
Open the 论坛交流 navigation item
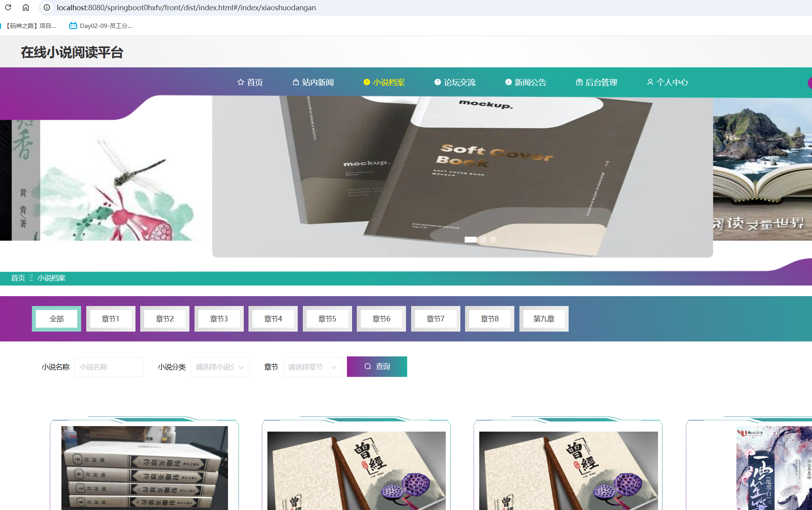tap(455, 82)
